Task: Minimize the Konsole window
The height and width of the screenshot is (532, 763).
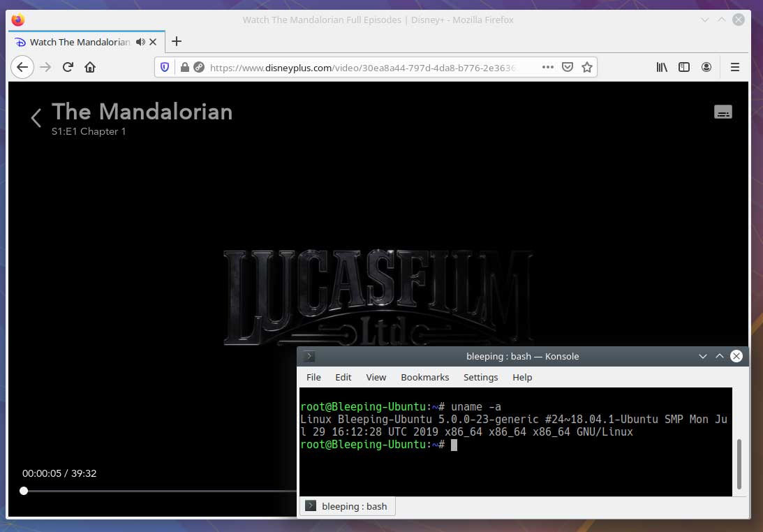Action: (703, 356)
